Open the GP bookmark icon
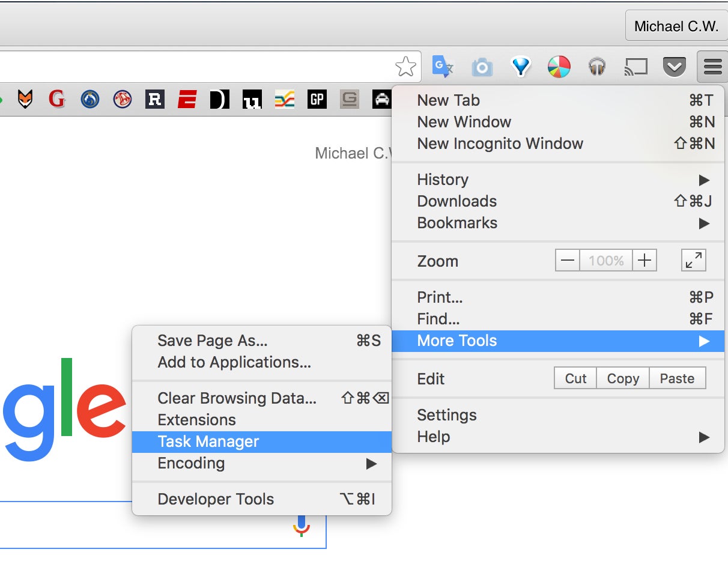Image resolution: width=728 pixels, height=567 pixels. (317, 99)
